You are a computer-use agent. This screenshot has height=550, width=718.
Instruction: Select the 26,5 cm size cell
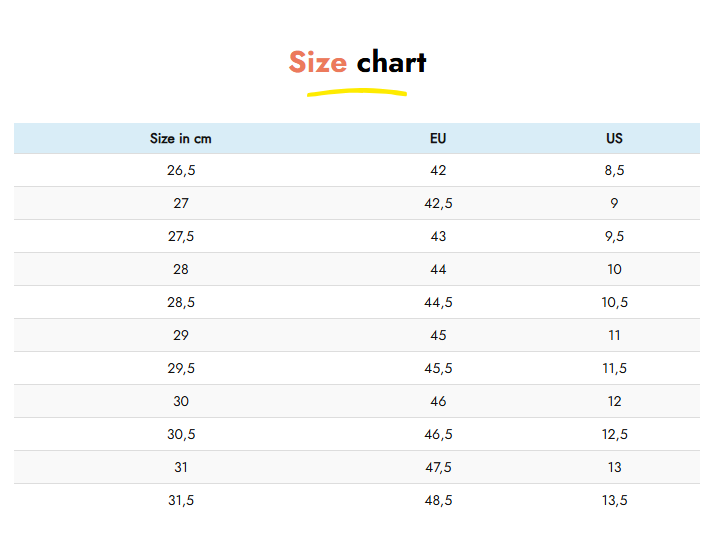(x=181, y=170)
